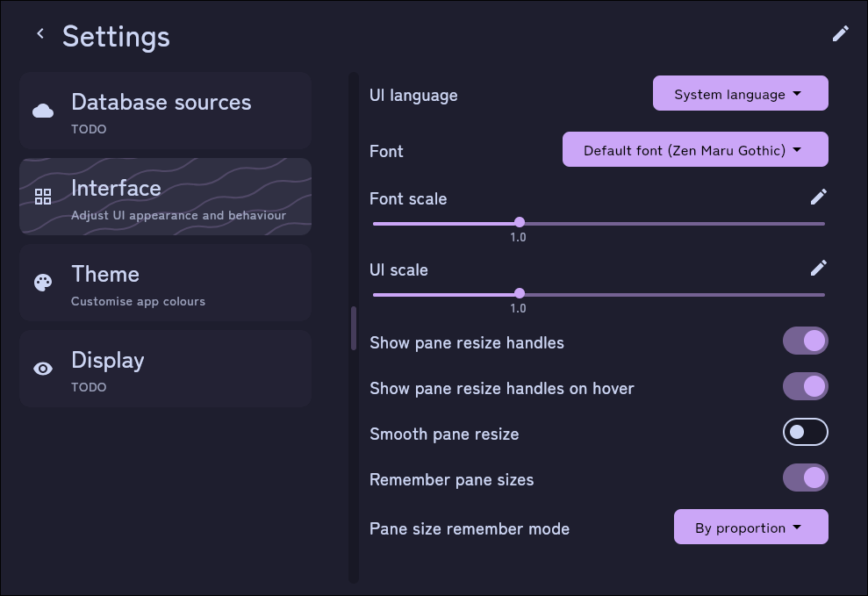The width and height of the screenshot is (868, 596).
Task: Expand the By proportion dropdown
Action: 751,527
